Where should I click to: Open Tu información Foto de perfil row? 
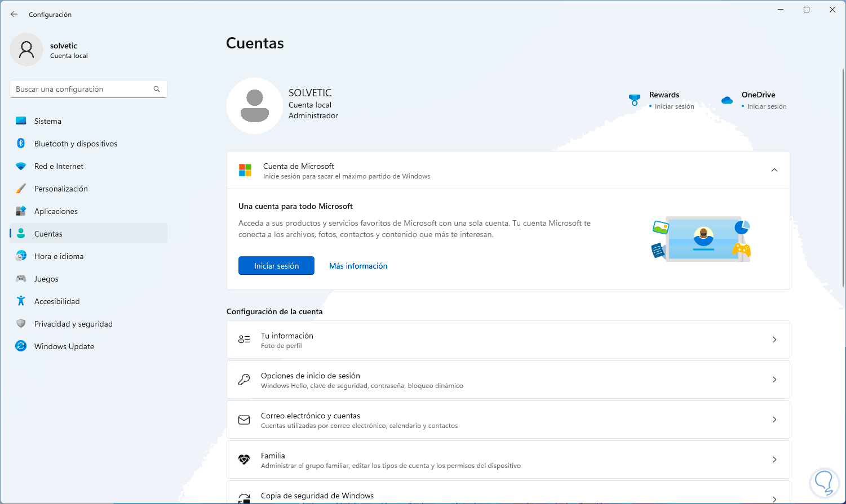click(508, 340)
